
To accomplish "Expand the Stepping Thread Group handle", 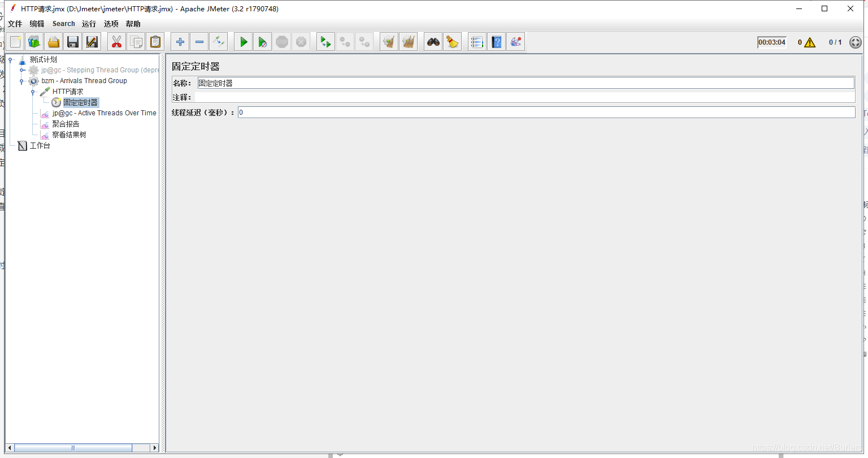I will [x=22, y=70].
